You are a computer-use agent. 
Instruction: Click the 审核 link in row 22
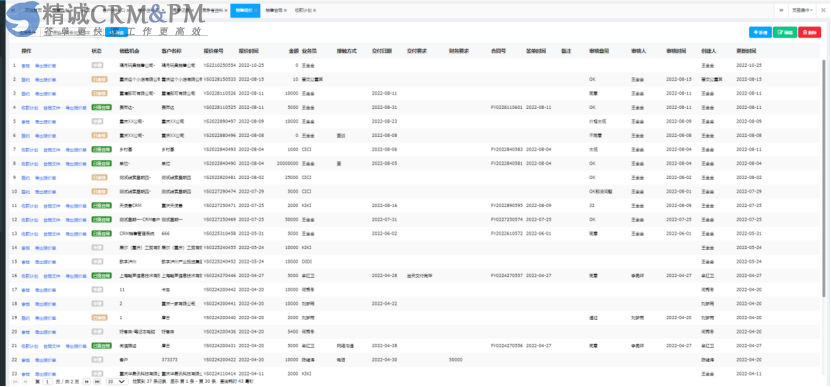(25, 360)
